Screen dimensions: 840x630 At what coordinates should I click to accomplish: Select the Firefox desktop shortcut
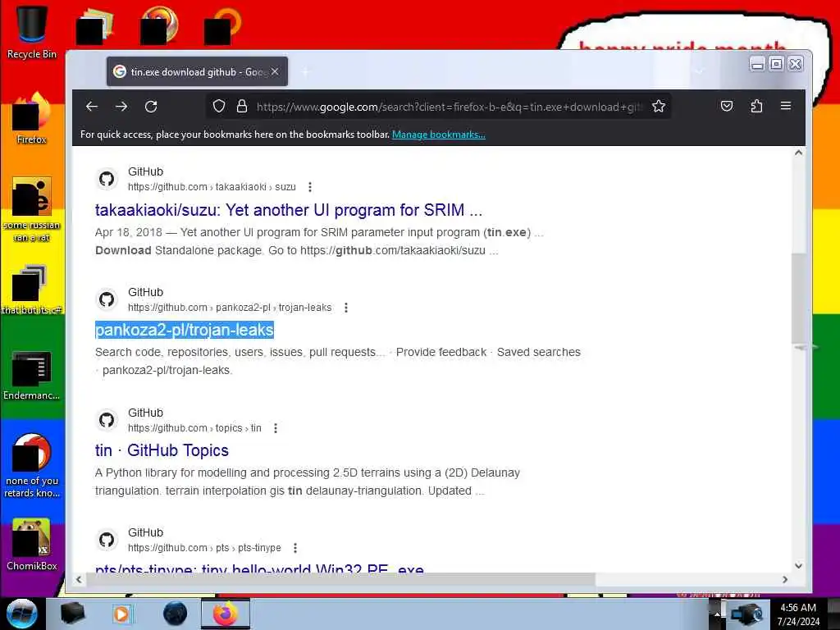coord(32,118)
